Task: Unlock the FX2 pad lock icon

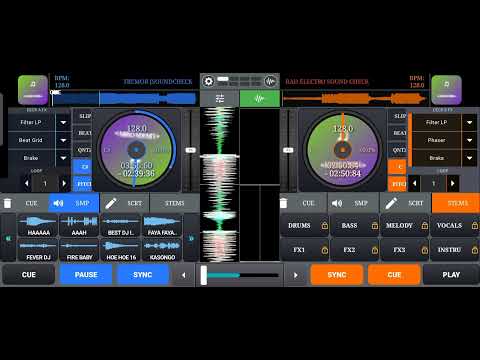Action: tap(375, 250)
